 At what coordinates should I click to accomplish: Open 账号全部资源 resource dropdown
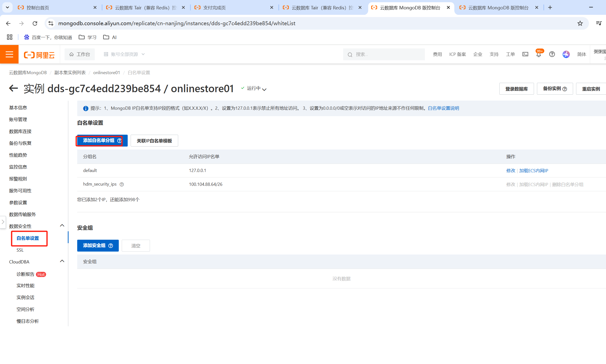[124, 54]
